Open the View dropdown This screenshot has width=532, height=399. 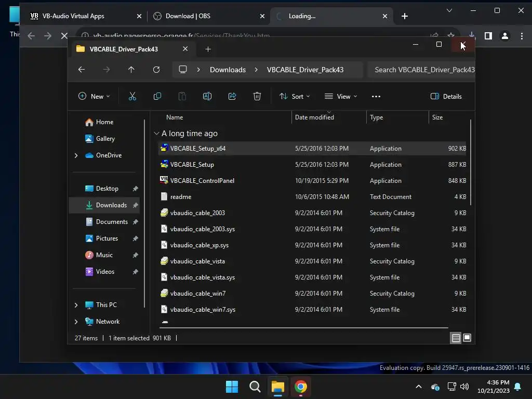click(341, 96)
